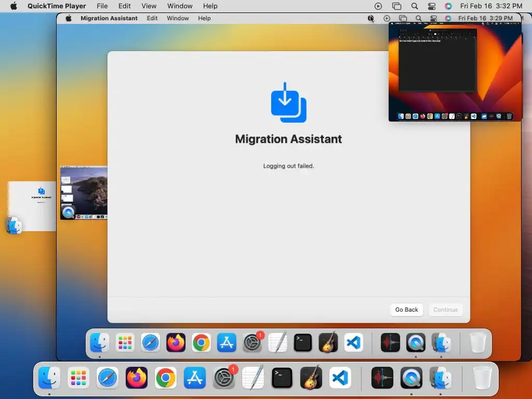532x399 pixels.
Task: Open TextEdit in the outer desktop dock
Action: click(x=253, y=378)
